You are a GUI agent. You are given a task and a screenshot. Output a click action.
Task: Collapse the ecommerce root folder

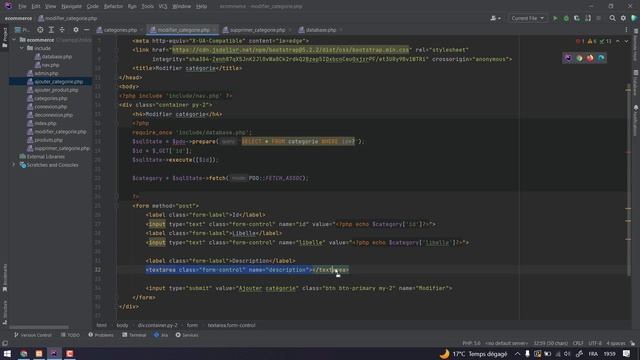(x=15, y=40)
